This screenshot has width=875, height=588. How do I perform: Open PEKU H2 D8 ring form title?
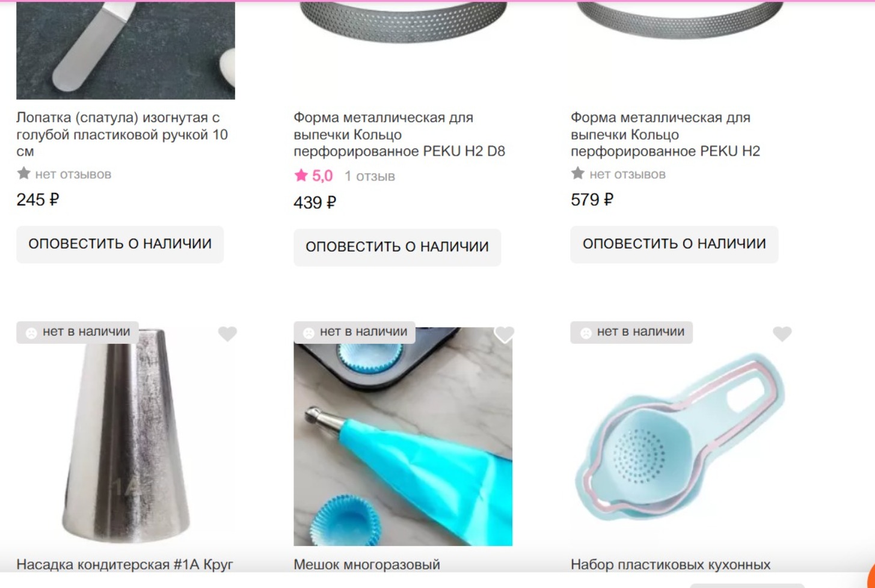coord(399,135)
